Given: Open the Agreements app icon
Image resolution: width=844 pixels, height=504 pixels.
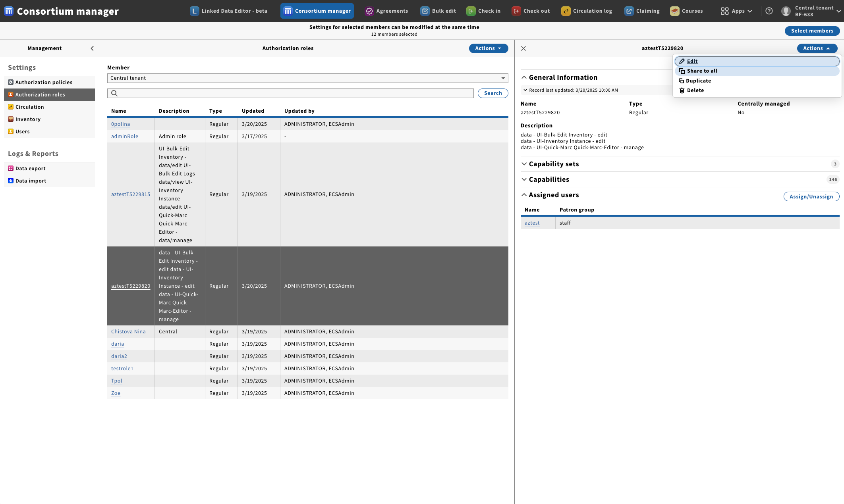Looking at the screenshot, I should [x=369, y=11].
